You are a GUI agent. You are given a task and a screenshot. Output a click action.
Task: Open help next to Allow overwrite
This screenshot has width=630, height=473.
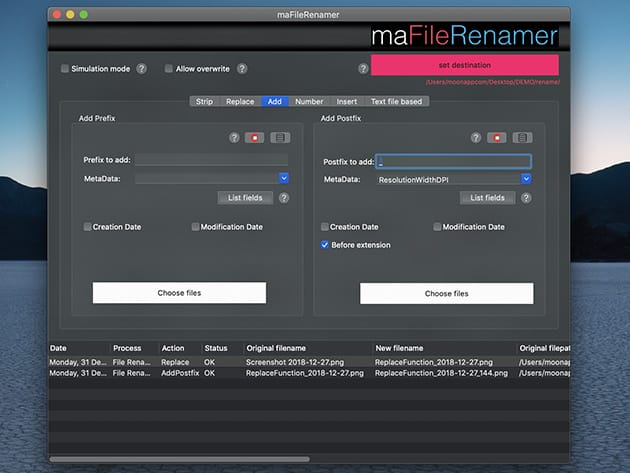[242, 69]
